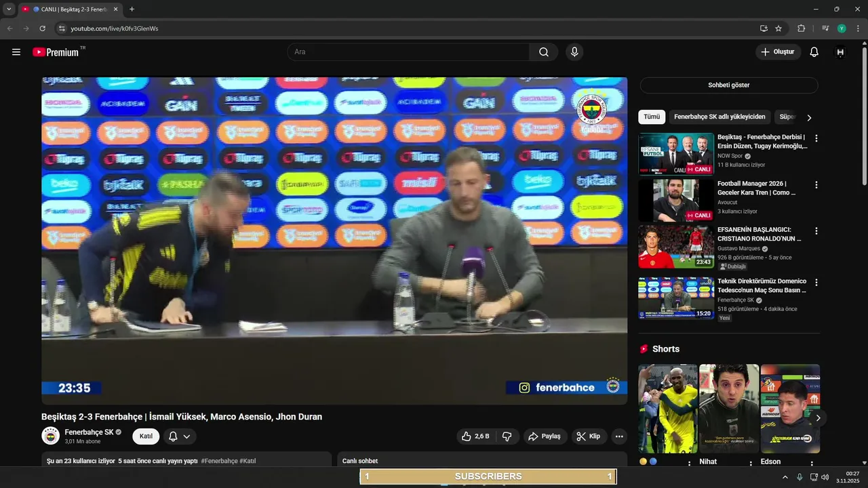868x488 pixels.
Task: Select the Tümü filter chip
Action: pos(652,117)
